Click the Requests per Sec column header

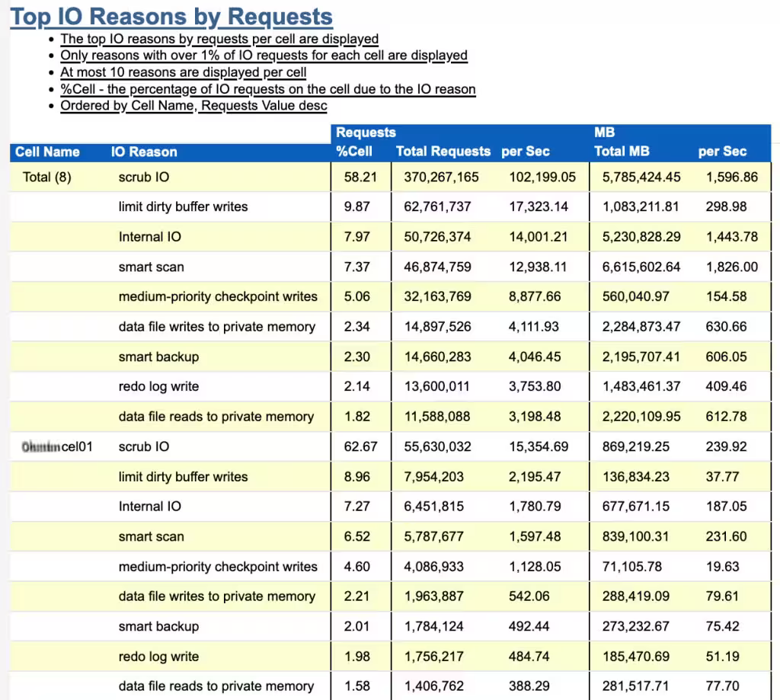[x=525, y=152]
